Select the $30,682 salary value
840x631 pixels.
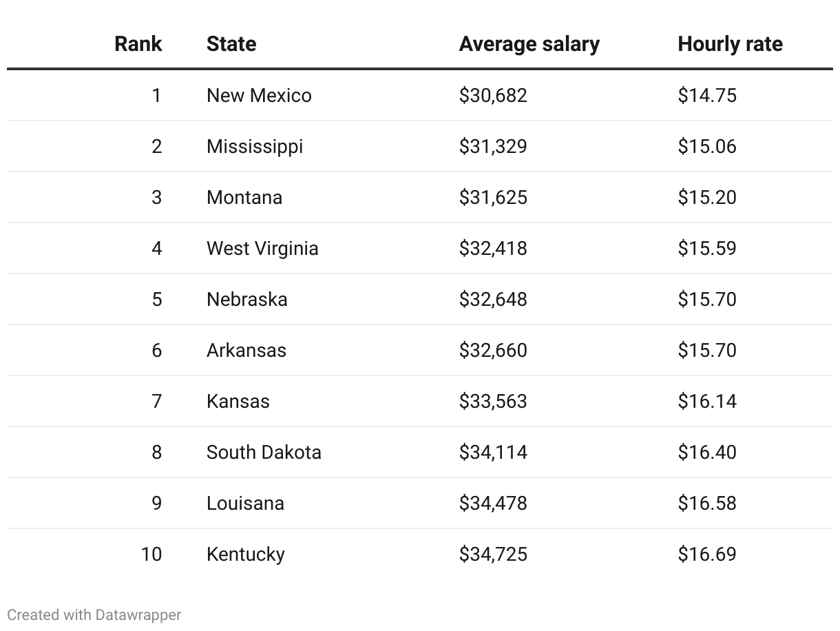(x=493, y=95)
